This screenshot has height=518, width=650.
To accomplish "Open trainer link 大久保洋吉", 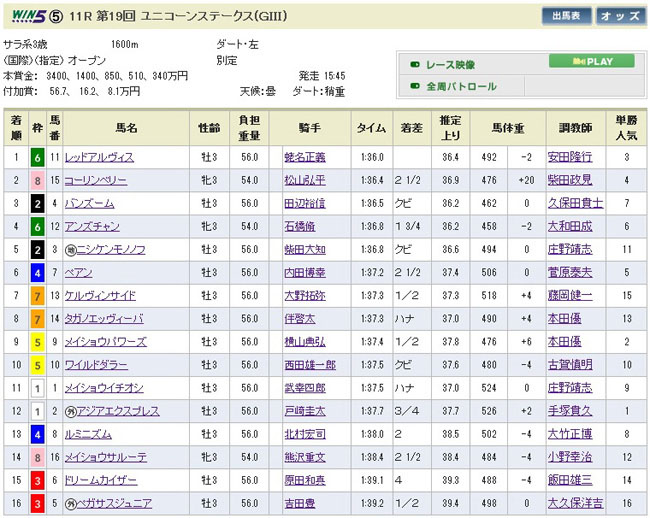I will 574,502.
